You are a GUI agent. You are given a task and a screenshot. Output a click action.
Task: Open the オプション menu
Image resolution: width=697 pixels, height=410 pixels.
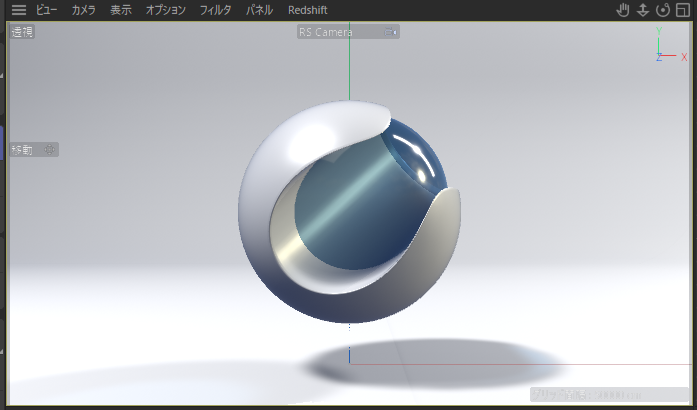(166, 10)
